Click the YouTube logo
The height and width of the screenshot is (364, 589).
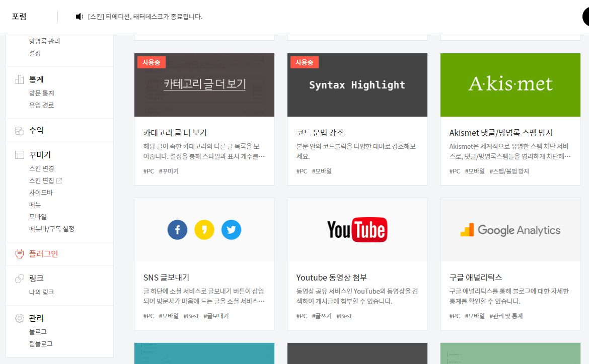coord(357,230)
